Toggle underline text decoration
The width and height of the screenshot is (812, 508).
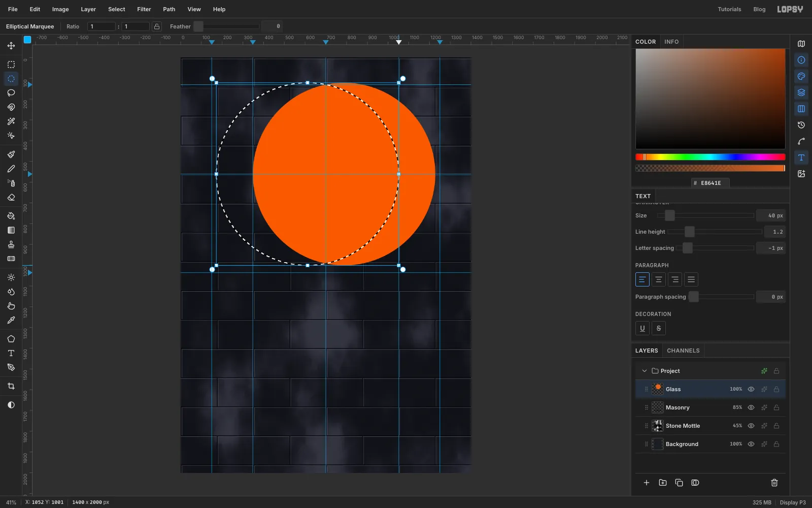click(x=642, y=328)
